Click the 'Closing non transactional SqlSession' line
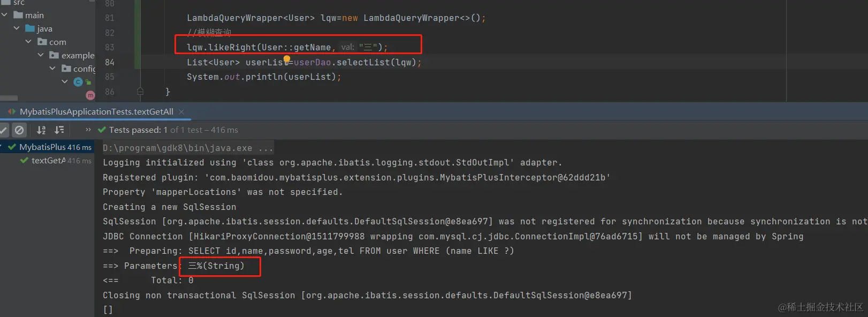This screenshot has width=868, height=317. point(367,295)
